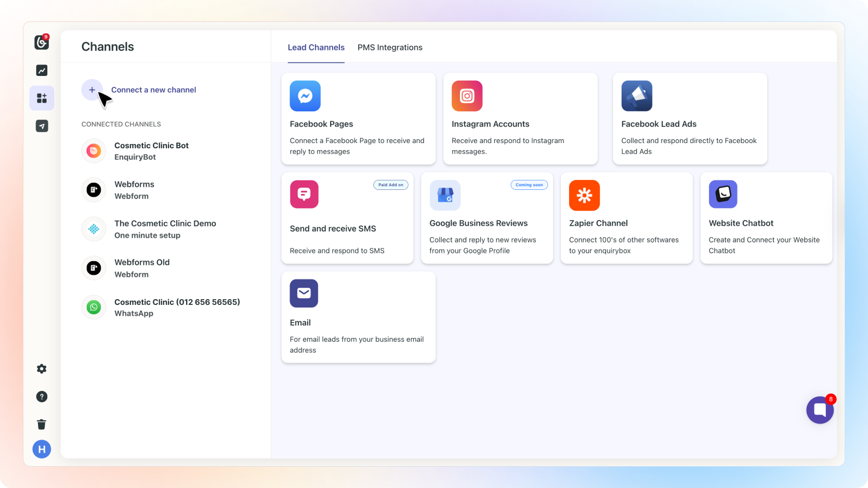Click the Facebook Lead Ads megaphone icon

[x=637, y=96]
